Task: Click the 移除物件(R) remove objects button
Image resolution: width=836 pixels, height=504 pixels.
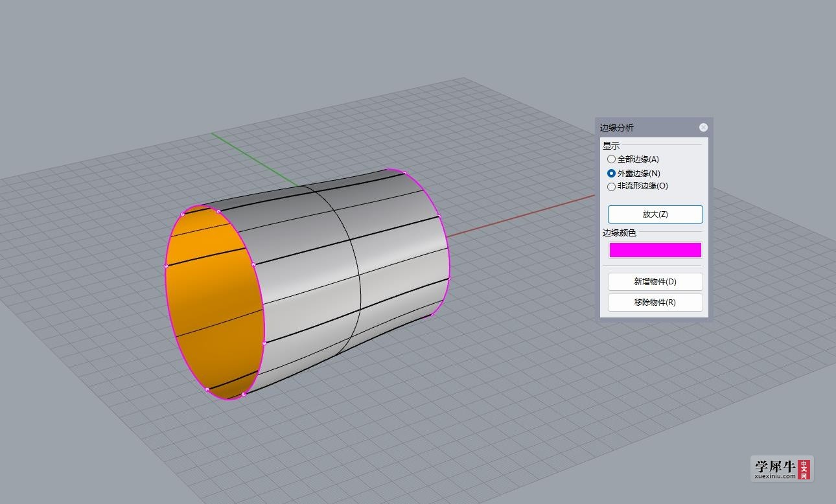Action: pyautogui.click(x=655, y=303)
